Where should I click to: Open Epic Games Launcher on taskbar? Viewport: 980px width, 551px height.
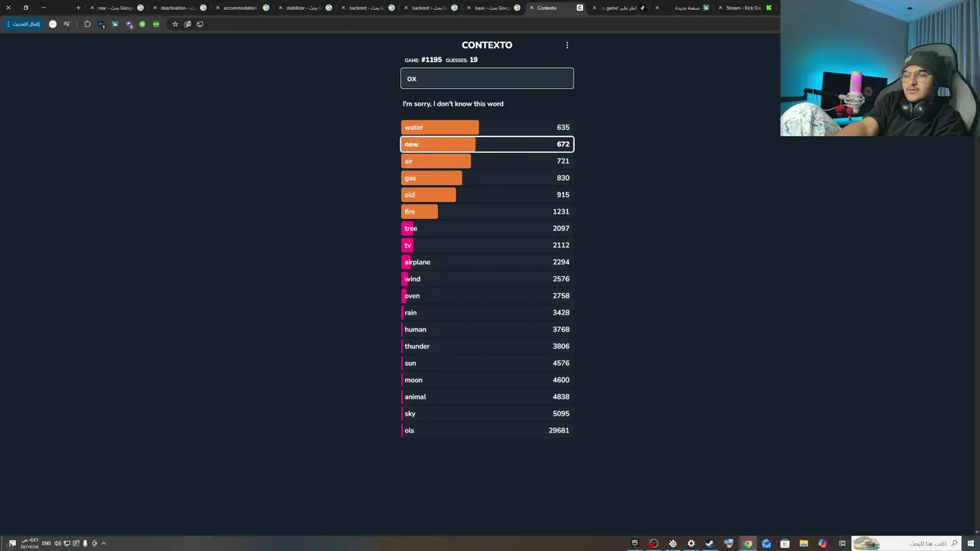point(635,543)
